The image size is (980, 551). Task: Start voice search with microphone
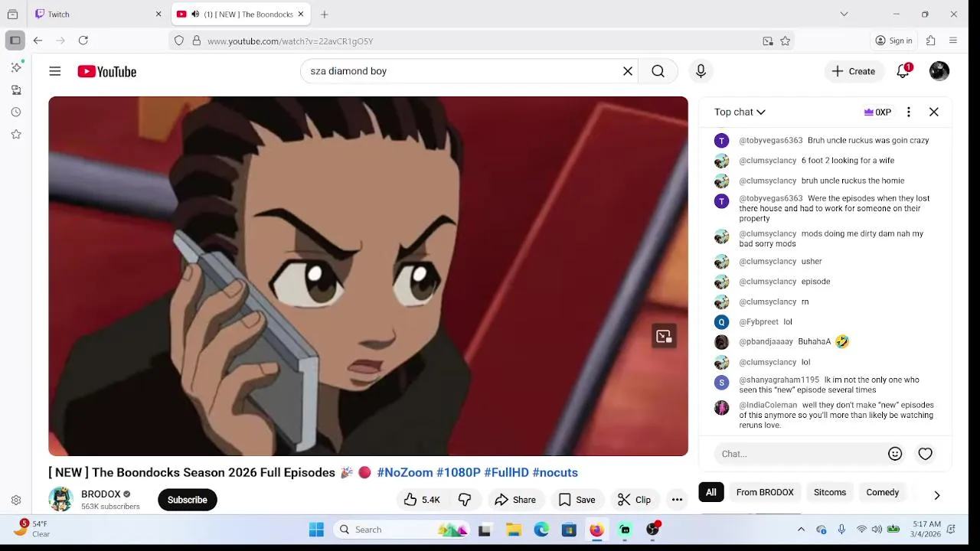(701, 71)
